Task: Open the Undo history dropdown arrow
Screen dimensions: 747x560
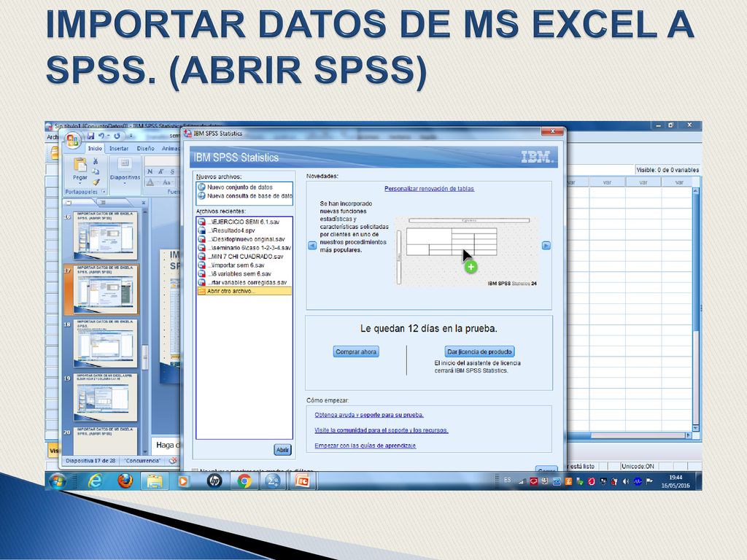Action: pyautogui.click(x=108, y=136)
